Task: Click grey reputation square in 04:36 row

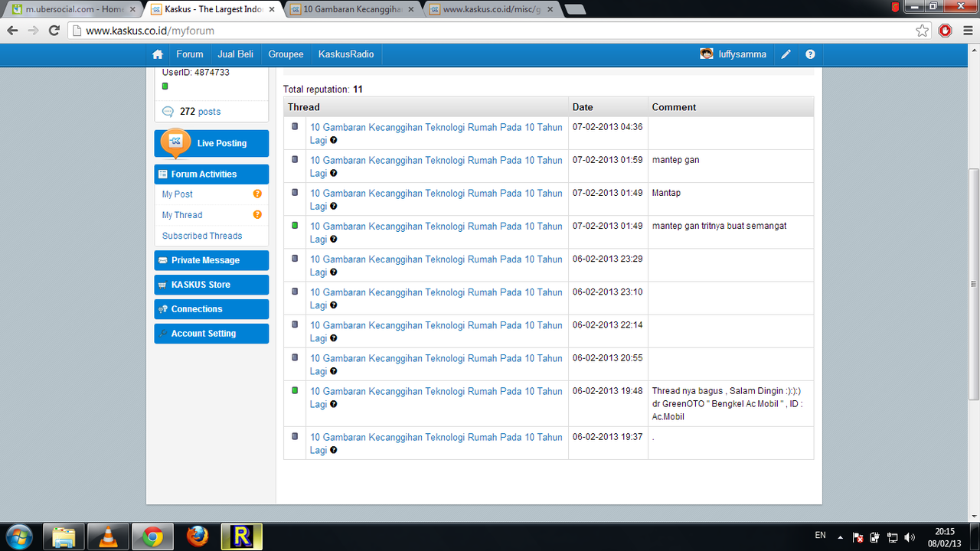Action: [x=295, y=126]
